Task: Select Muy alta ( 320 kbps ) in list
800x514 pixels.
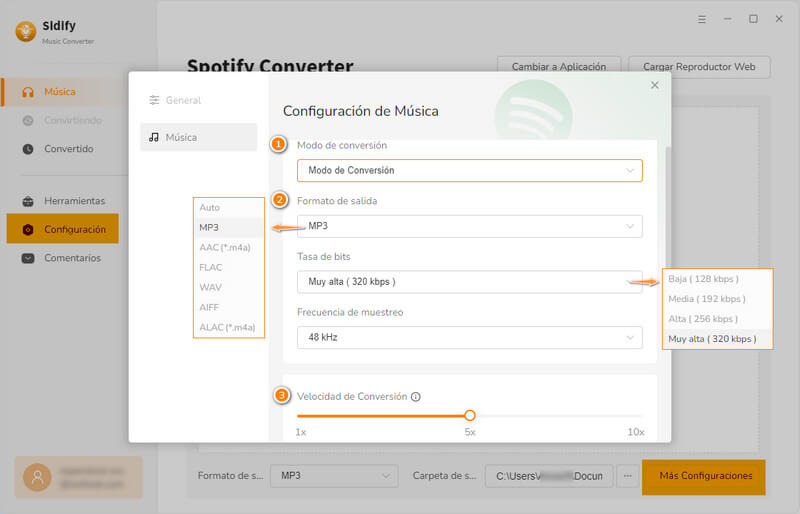Action: tap(717, 339)
